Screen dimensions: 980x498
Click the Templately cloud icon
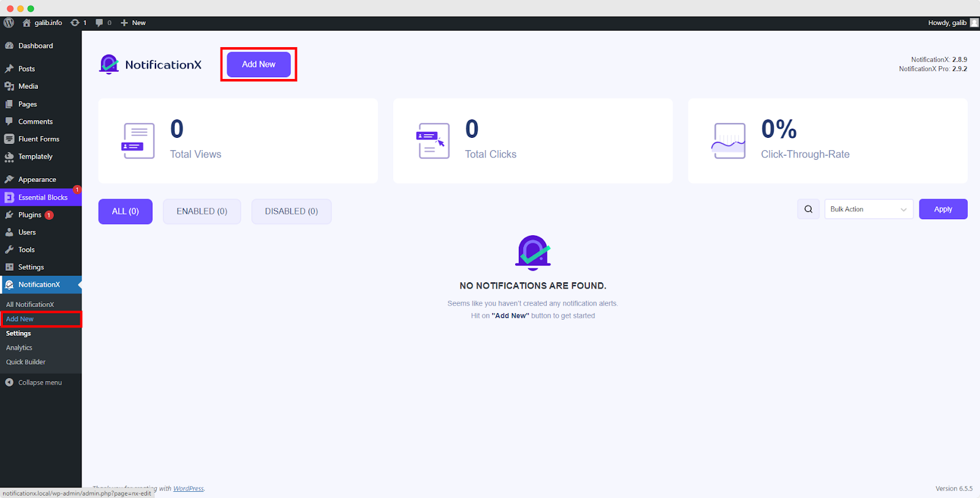[x=9, y=157]
